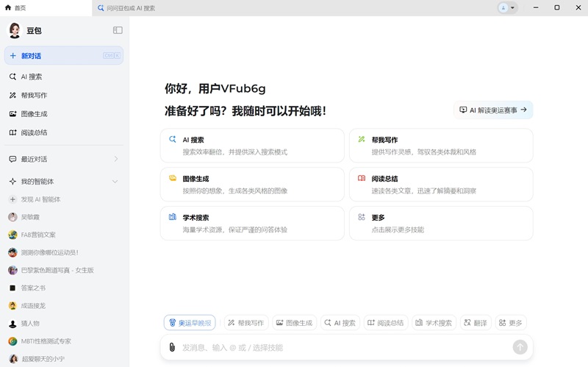
Task: Click the send arrow button
Action: 520,347
